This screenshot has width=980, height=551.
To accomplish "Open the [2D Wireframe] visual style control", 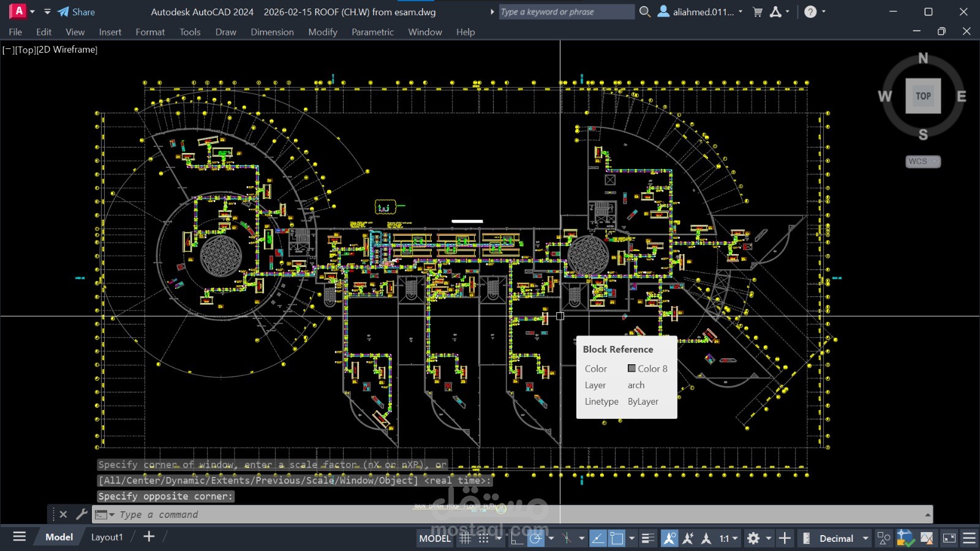I will coord(67,50).
